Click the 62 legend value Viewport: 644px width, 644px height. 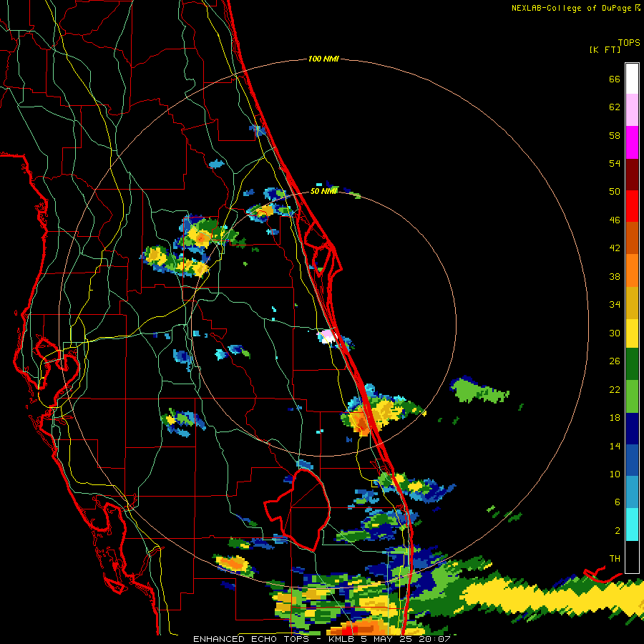[615, 107]
